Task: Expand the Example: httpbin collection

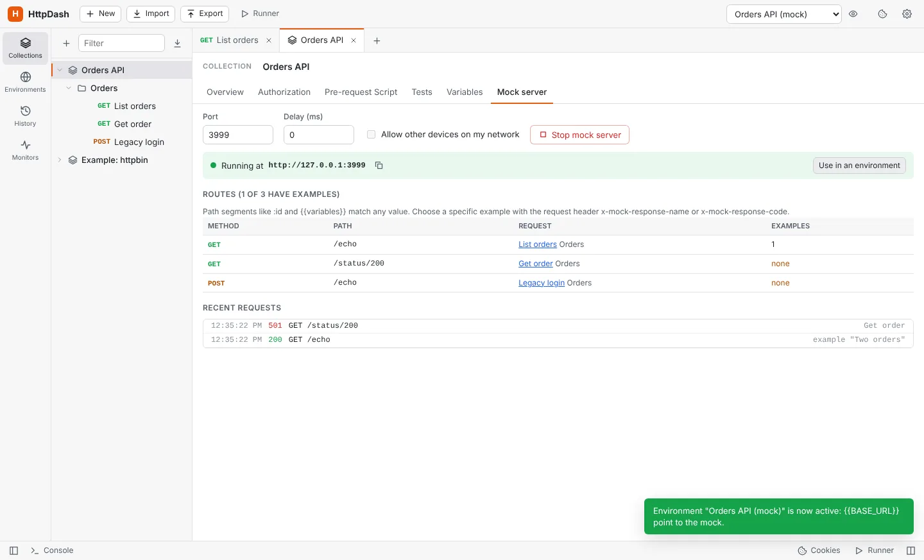Action: [x=60, y=160]
